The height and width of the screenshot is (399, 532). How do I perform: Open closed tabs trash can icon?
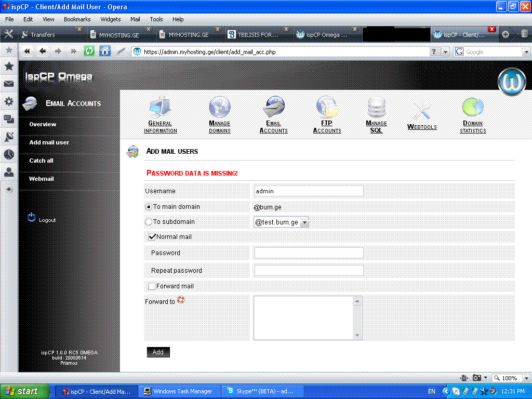pos(524,34)
